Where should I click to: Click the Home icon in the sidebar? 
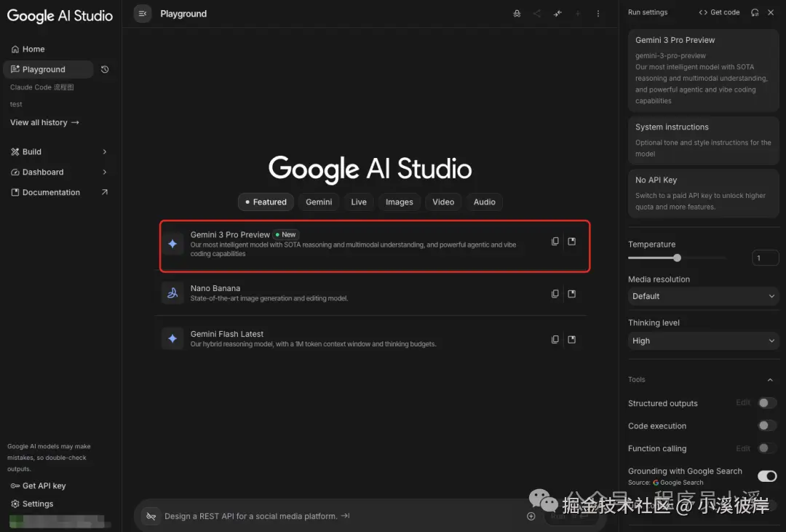(15, 49)
